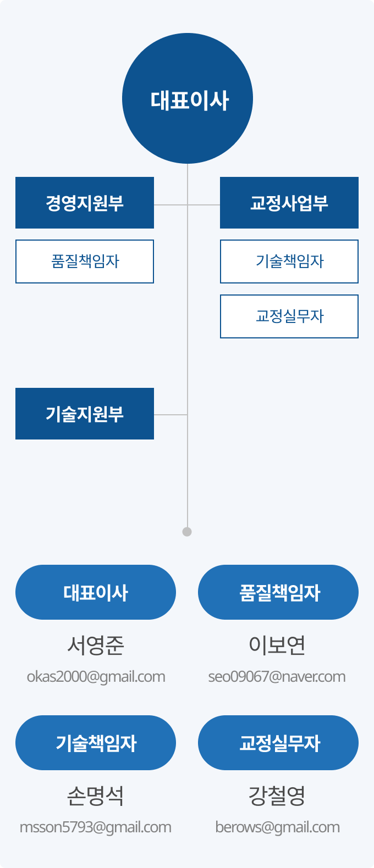Open the berows@gmail.com email link

tap(277, 827)
